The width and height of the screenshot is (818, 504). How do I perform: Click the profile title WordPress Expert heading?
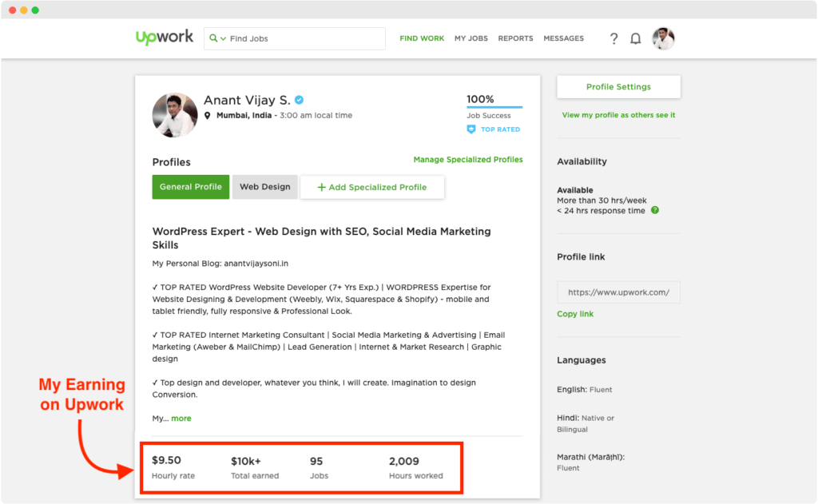tap(321, 238)
